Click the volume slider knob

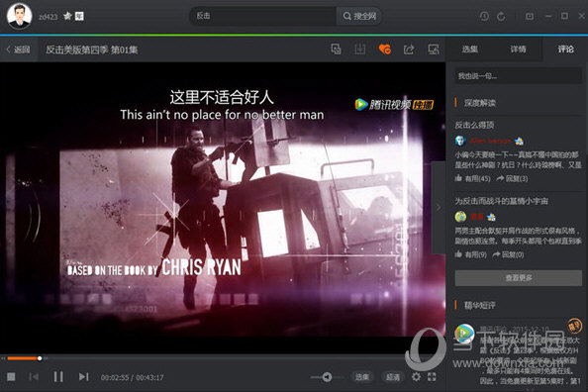coord(327,377)
